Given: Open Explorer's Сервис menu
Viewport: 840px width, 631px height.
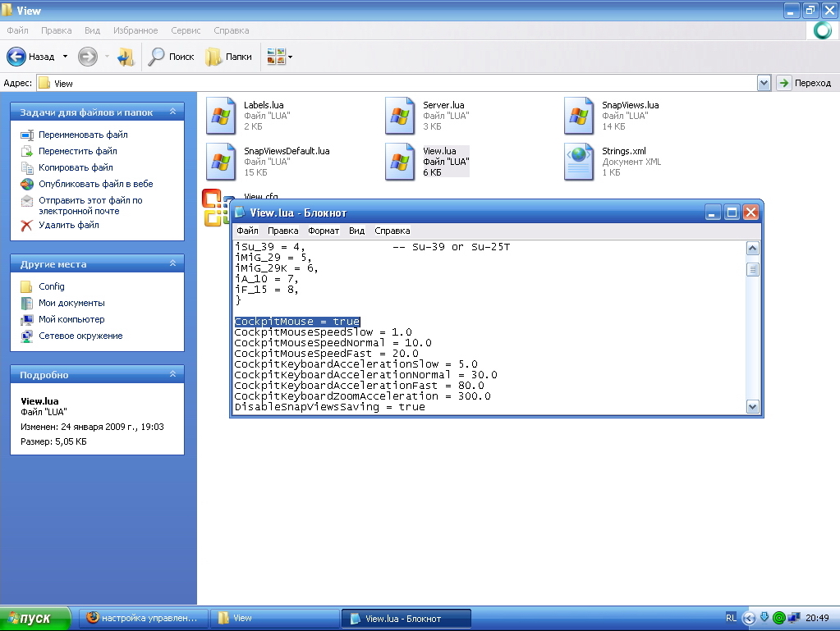Looking at the screenshot, I should tap(186, 30).
